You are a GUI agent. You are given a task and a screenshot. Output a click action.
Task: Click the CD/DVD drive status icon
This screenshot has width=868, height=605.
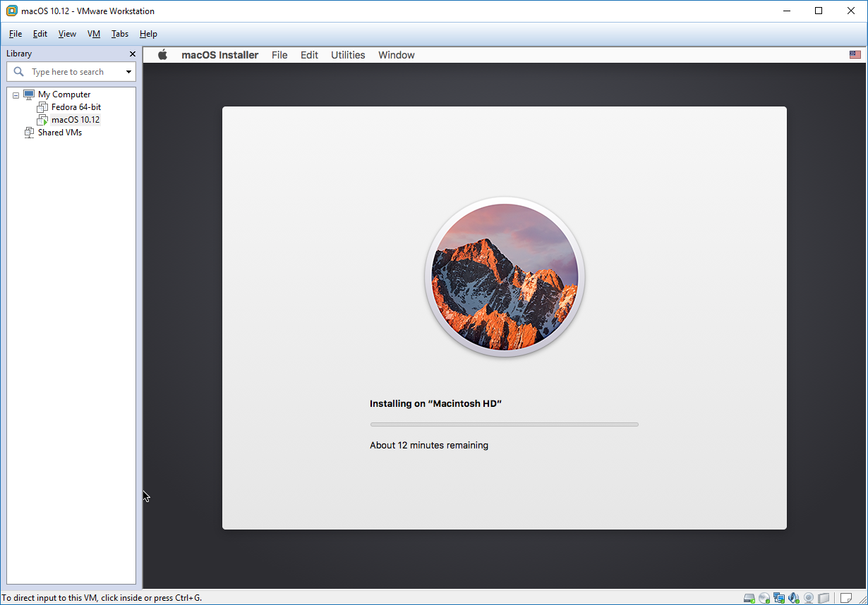tap(764, 598)
